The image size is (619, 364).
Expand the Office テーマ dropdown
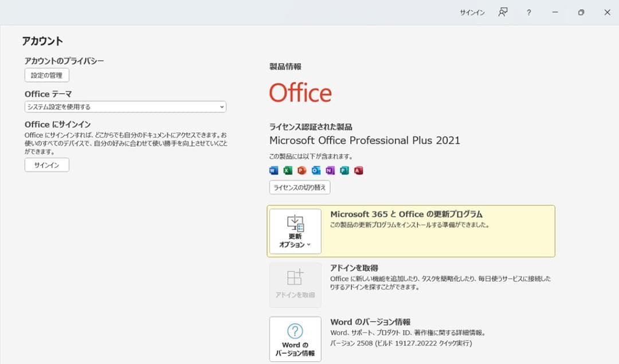click(x=125, y=107)
